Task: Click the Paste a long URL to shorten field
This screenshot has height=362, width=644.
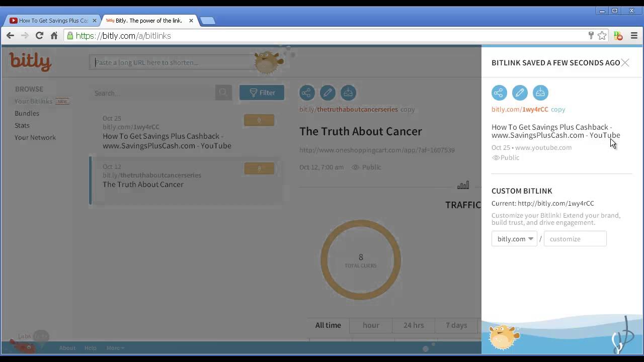Action: (x=172, y=62)
